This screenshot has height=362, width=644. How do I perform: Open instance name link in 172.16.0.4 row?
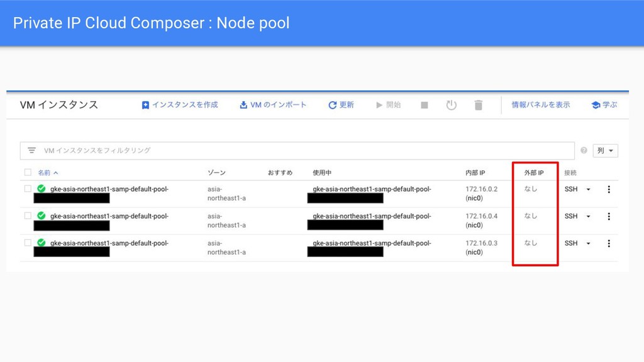click(109, 216)
